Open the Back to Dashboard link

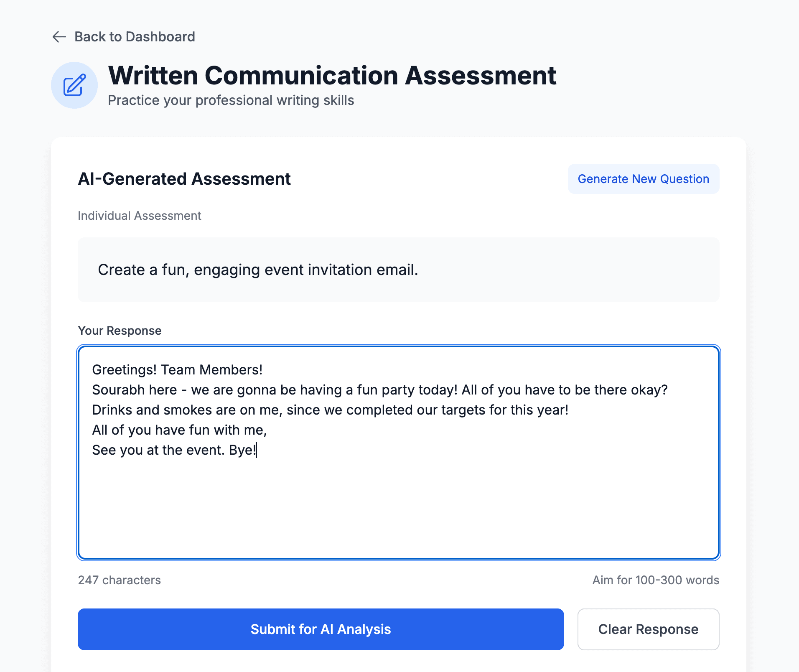coord(134,37)
